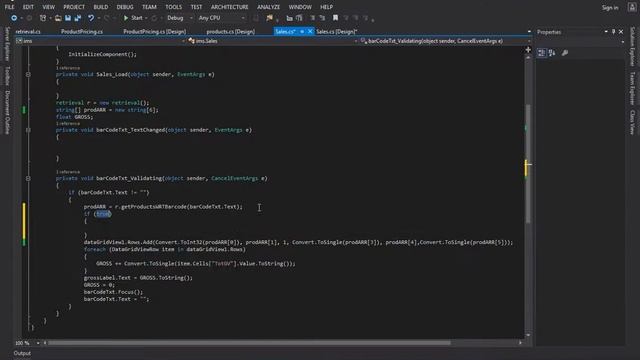Screen dimensions: 640x360
Task: Switch to Sales.cs [Design] tab
Action: click(337, 31)
